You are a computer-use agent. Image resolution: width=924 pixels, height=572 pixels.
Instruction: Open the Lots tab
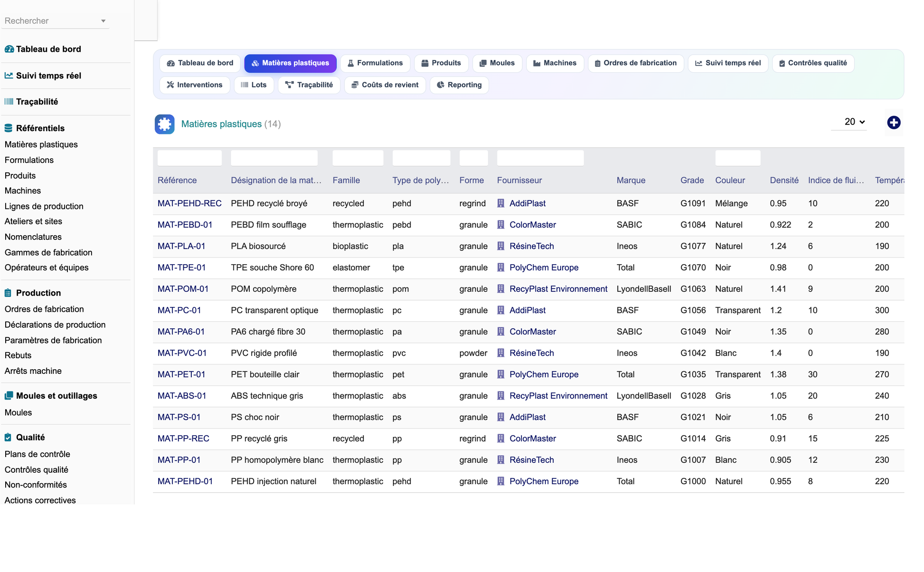click(x=254, y=85)
